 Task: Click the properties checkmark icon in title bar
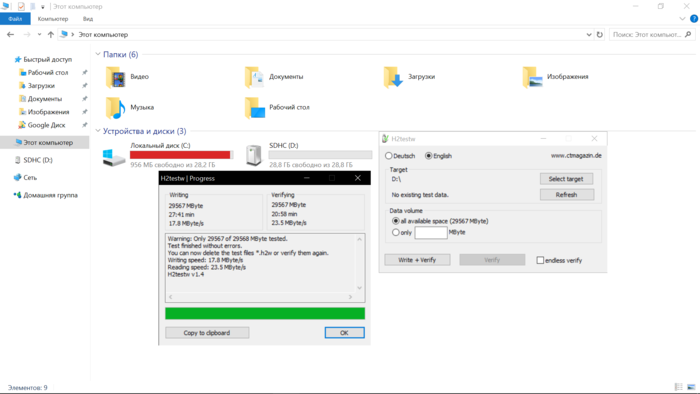pyautogui.click(x=21, y=6)
